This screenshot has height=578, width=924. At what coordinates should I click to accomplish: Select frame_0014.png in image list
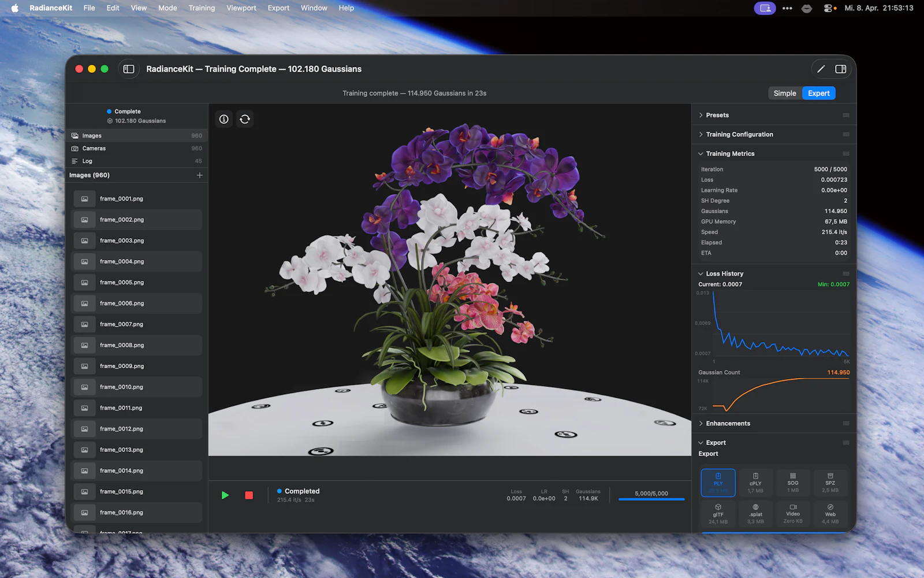point(137,470)
